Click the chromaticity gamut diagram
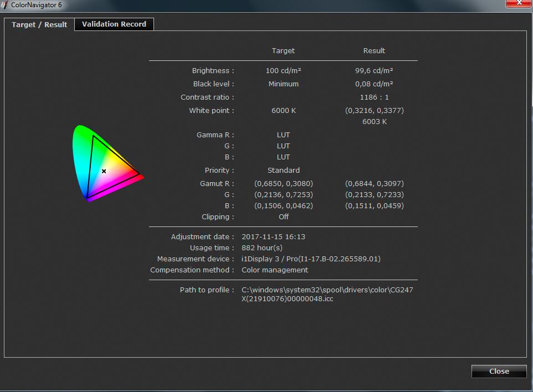 click(x=108, y=163)
